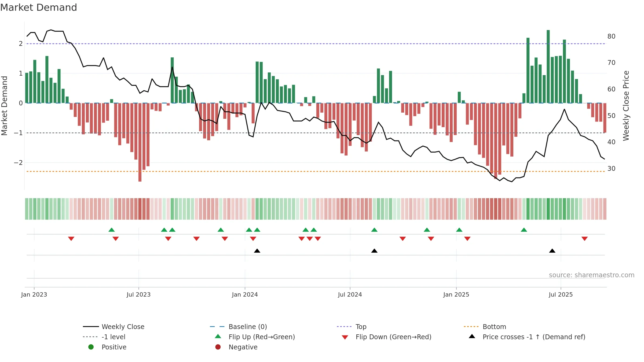Image resolution: width=644 pixels, height=362 pixels.
Task: Click the Jan 2023 x-axis label
Action: click(34, 294)
